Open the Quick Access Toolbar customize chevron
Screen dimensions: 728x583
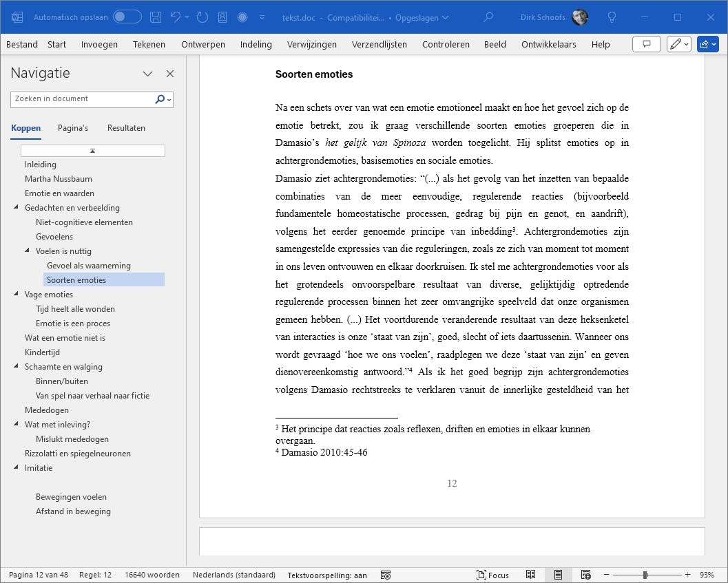261,17
